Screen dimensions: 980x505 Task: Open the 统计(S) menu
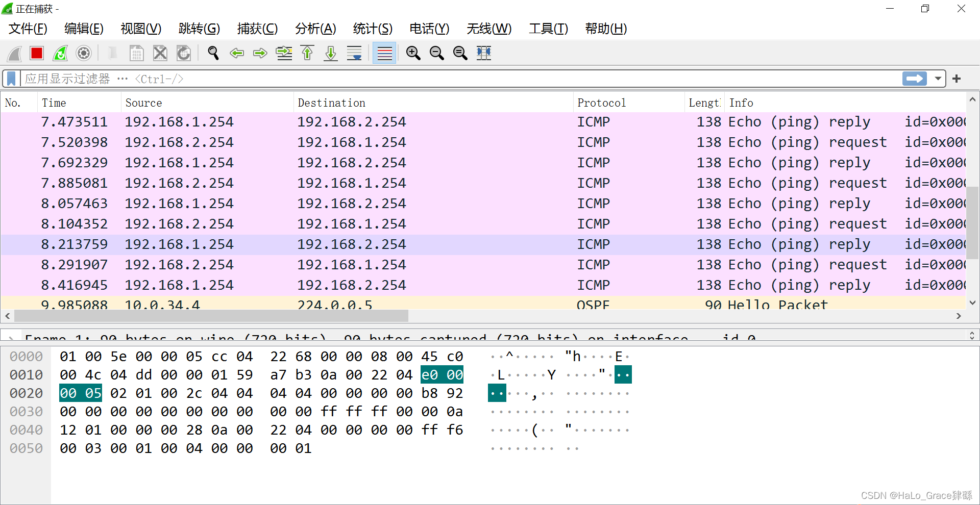[x=373, y=29]
